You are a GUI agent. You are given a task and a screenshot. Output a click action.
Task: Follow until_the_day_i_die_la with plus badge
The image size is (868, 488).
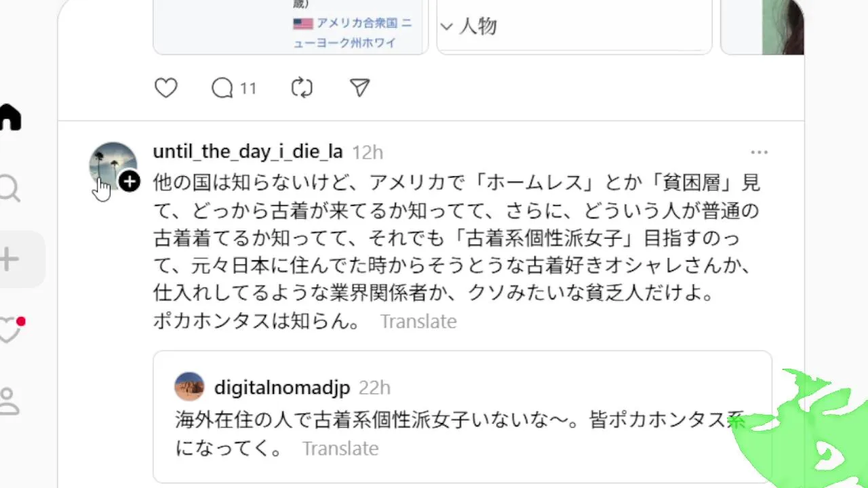tap(130, 182)
